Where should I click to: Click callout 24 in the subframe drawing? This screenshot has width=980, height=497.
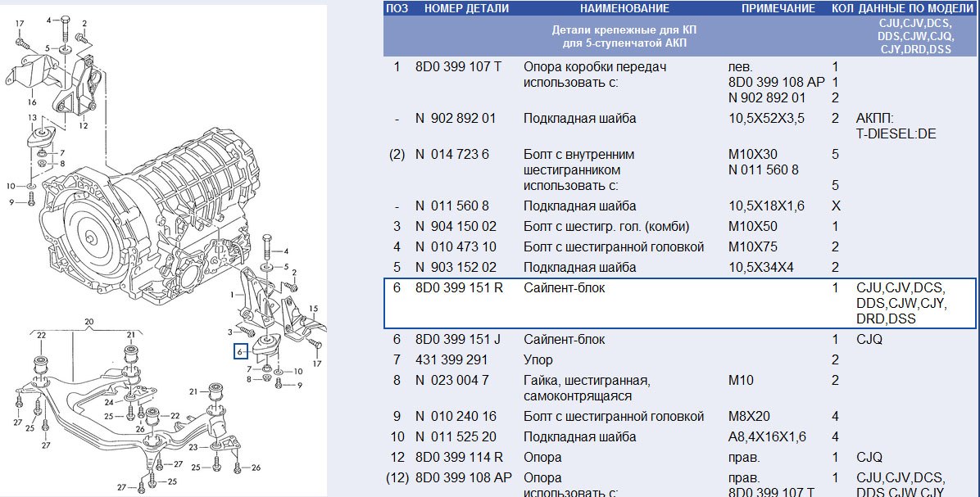(109, 403)
